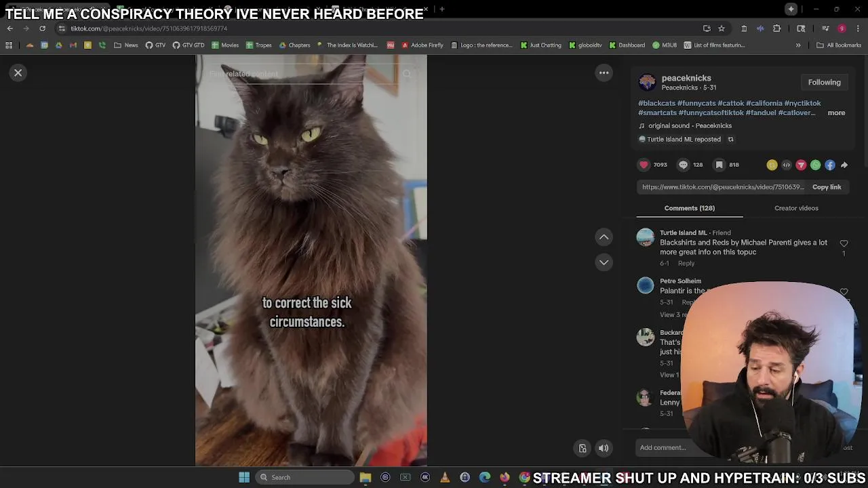Open Microsoft Edge from the taskbar
Image resolution: width=868 pixels, height=488 pixels.
(485, 477)
